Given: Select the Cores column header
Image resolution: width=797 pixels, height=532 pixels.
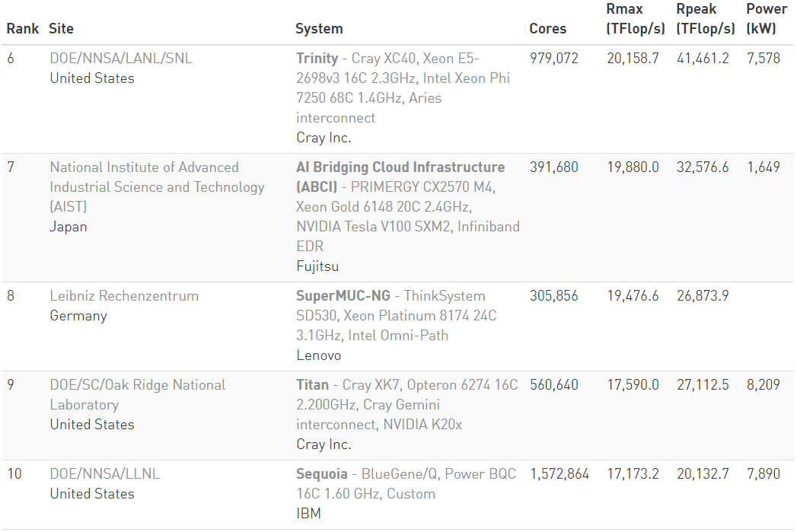Looking at the screenshot, I should tap(548, 29).
